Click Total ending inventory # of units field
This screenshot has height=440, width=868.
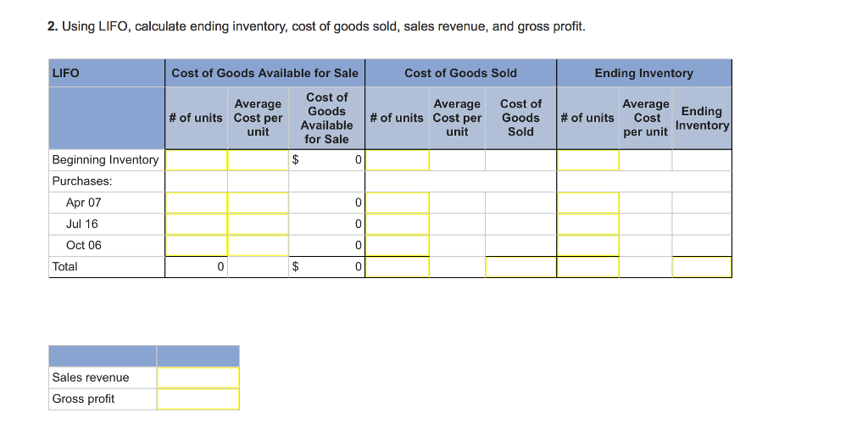coord(588,267)
